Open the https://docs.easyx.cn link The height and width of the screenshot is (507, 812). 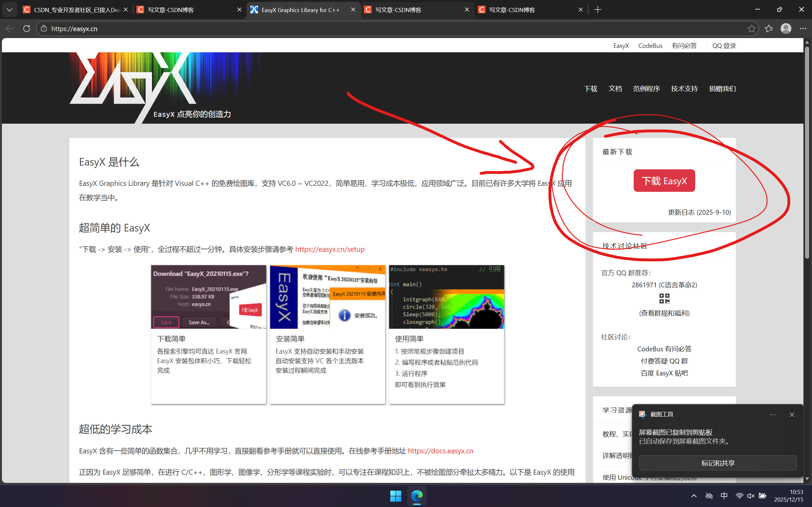point(440,451)
